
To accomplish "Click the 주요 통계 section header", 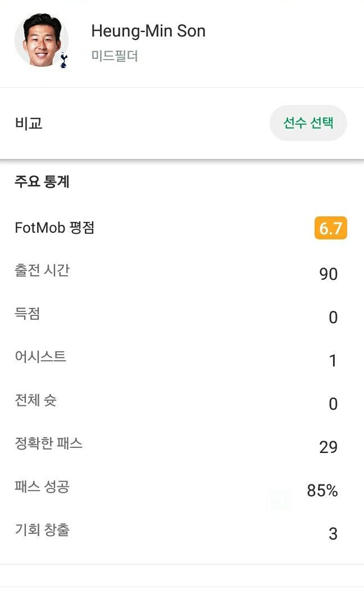I will tap(42, 182).
